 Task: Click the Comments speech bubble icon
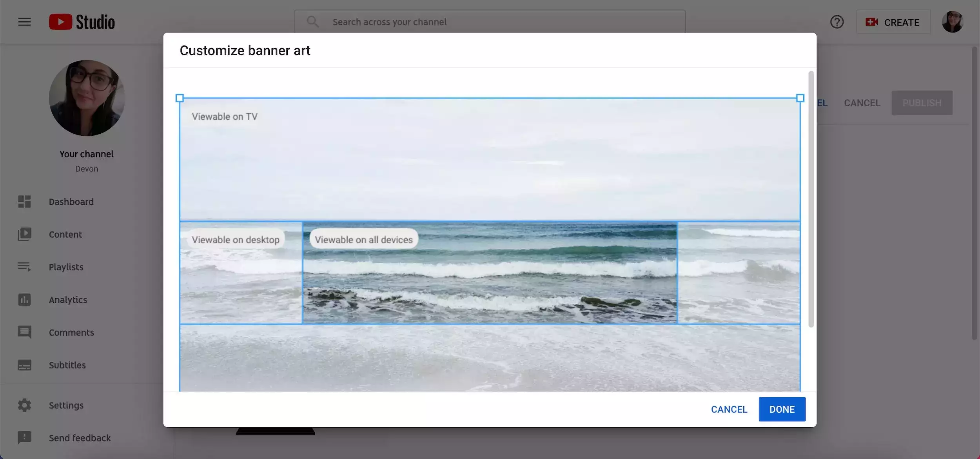pyautogui.click(x=24, y=332)
